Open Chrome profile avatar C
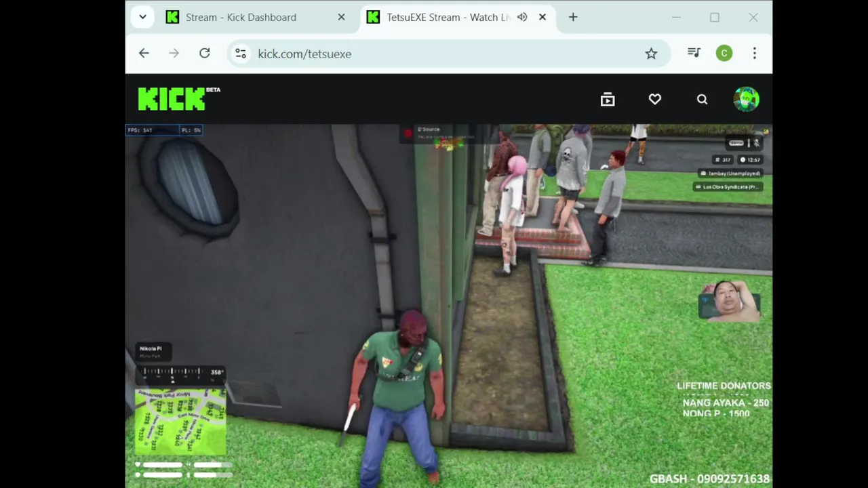This screenshot has width=868, height=488. [724, 53]
